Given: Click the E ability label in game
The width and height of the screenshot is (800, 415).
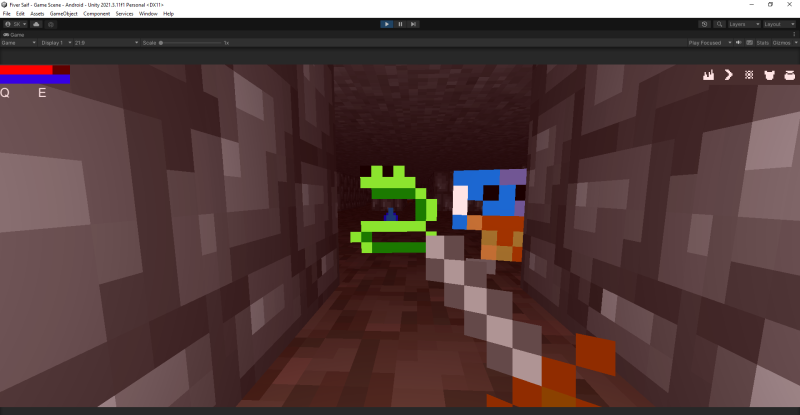Looking at the screenshot, I should [42, 93].
